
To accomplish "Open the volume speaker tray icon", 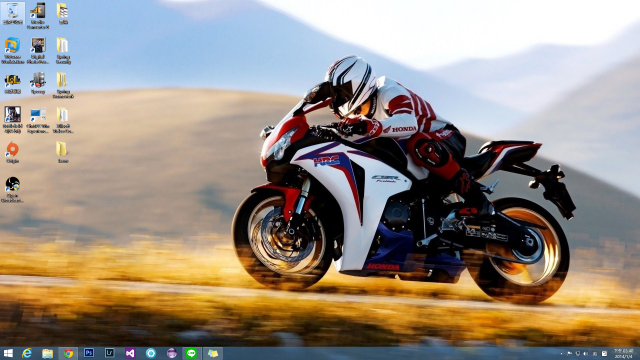I will pyautogui.click(x=586, y=354).
